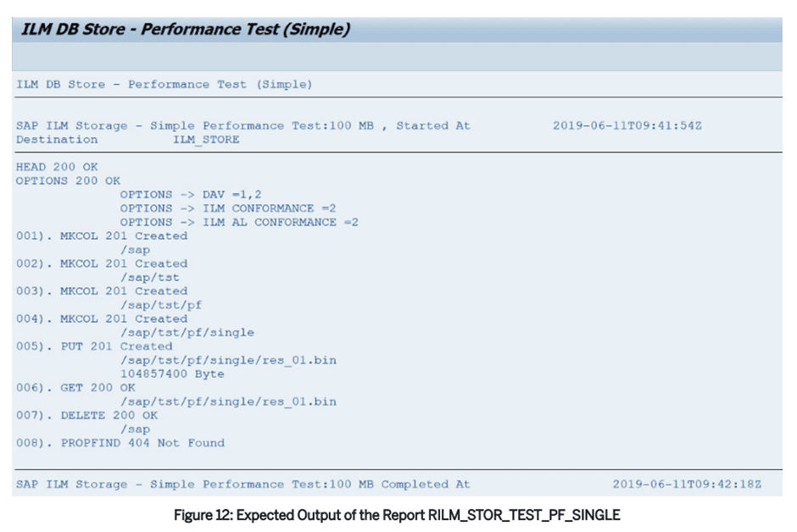Select step 008 PROPFIND 404 Not Found

(120, 442)
